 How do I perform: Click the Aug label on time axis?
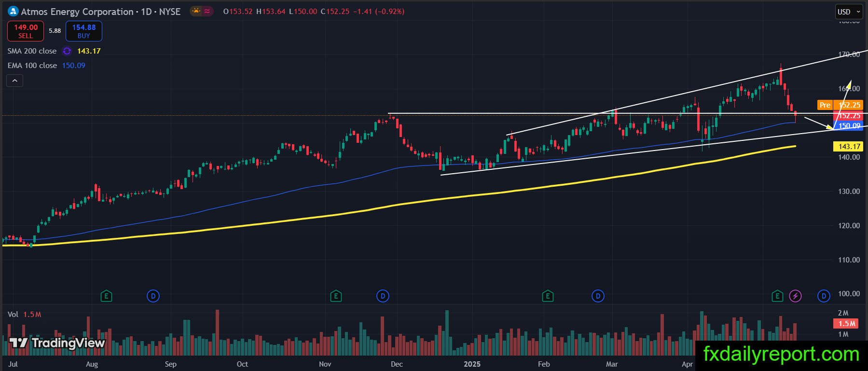[92, 364]
